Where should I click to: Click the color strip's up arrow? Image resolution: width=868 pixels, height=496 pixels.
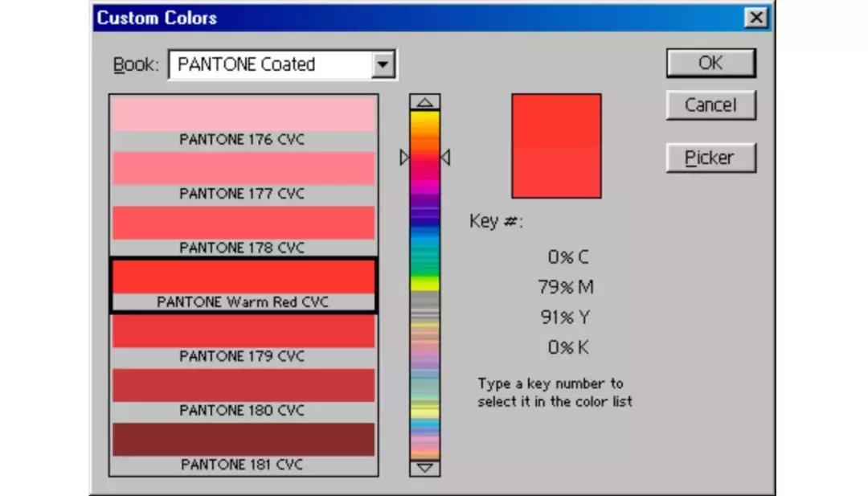[x=424, y=102]
